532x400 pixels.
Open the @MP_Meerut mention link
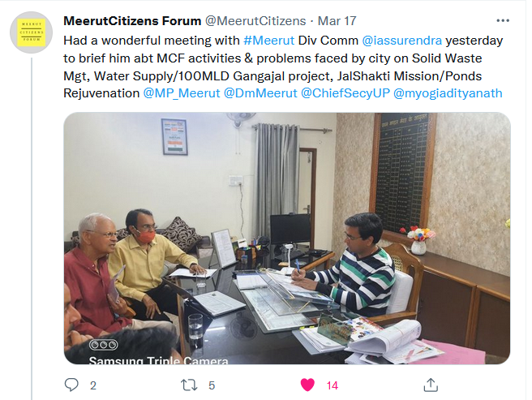click(x=182, y=93)
